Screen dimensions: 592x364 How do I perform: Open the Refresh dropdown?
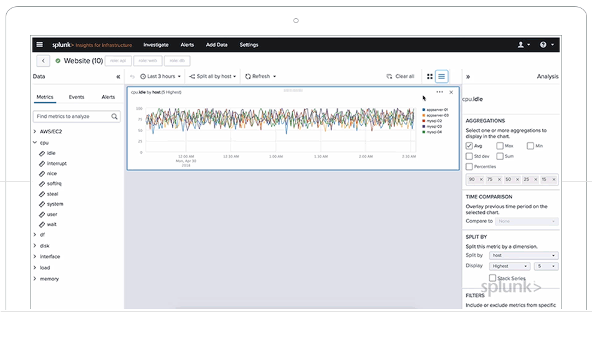coord(260,77)
